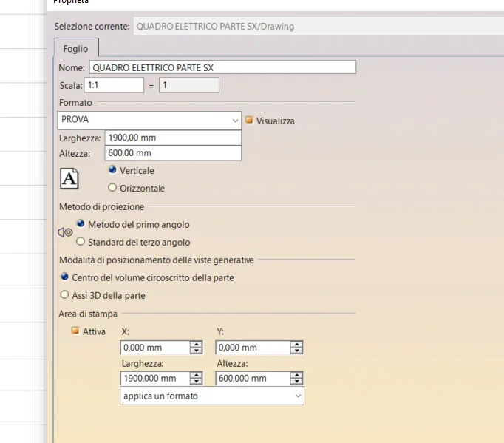Open the PROVA format dropdown
The width and height of the screenshot is (504, 443).
point(149,120)
